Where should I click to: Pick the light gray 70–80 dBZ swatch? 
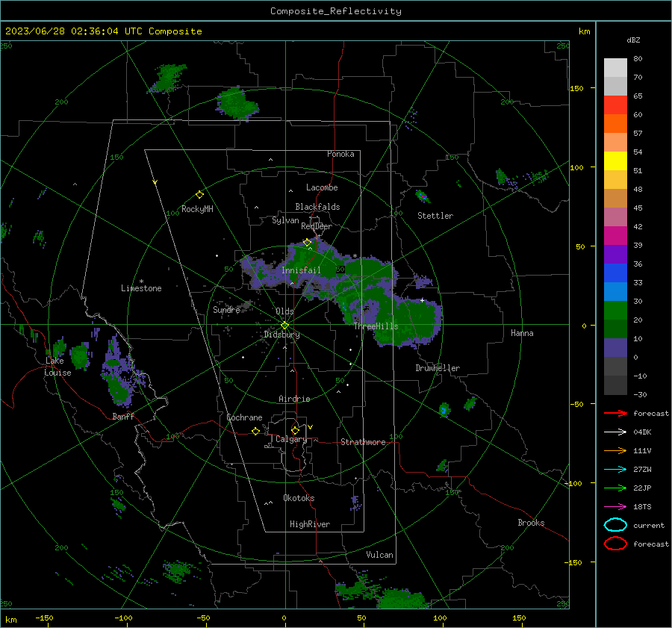615,68
